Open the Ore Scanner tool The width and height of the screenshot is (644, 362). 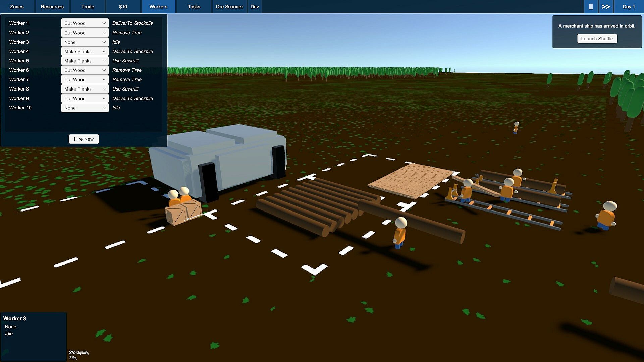[229, 7]
